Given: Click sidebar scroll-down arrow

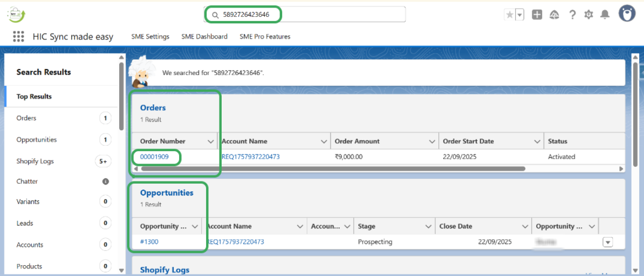Looking at the screenshot, I should (121, 270).
